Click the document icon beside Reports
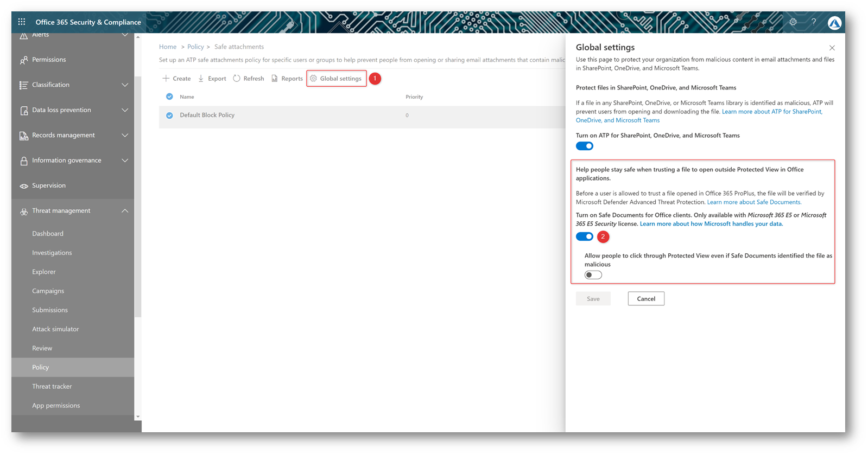868x455 pixels. coord(275,79)
